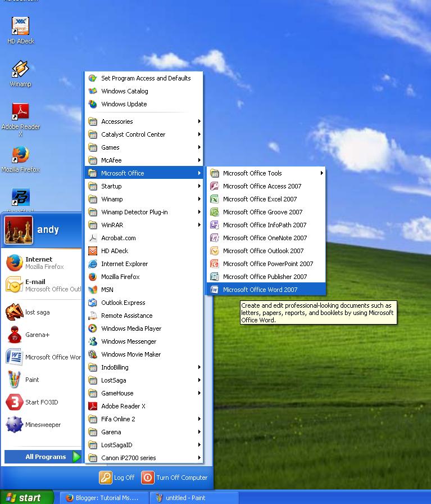Open Garena+ from Start menu
This screenshot has height=504, width=431.
42,335
